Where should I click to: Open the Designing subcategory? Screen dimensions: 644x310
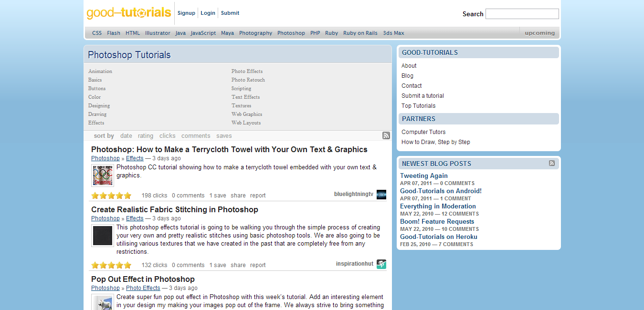[99, 105]
